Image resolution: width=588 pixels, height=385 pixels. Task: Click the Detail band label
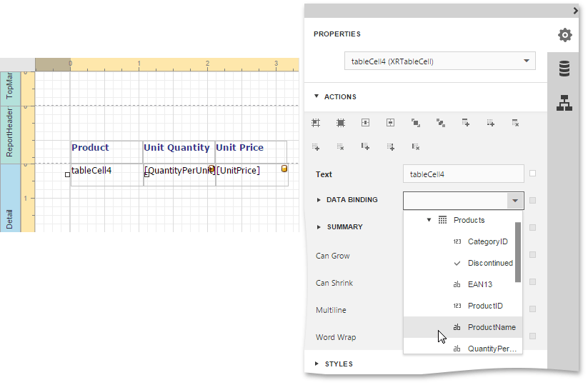[10, 198]
